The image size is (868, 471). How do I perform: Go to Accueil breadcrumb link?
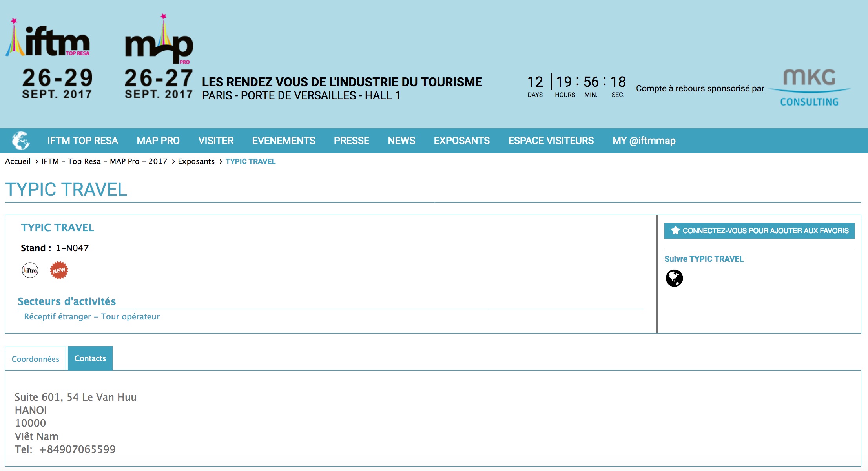pos(18,161)
